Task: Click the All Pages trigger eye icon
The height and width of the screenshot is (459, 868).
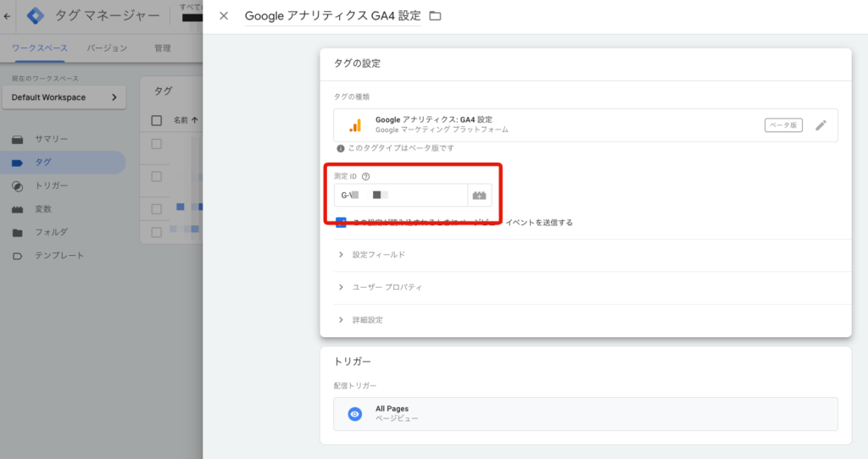Action: point(355,413)
